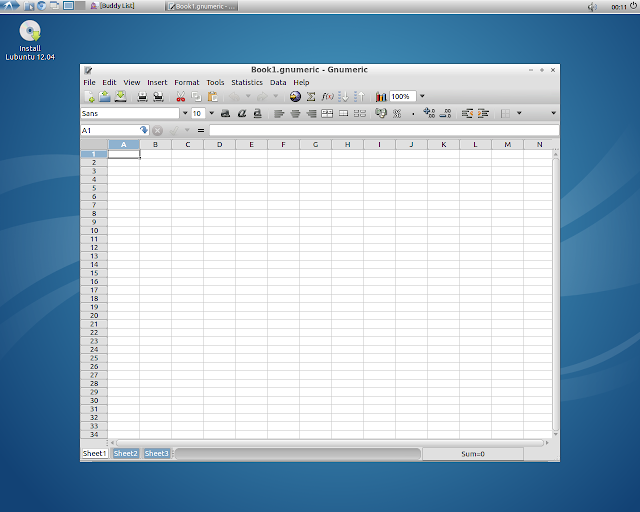The width and height of the screenshot is (640, 512).
Task: Click the Sans font name field
Action: tap(130, 113)
